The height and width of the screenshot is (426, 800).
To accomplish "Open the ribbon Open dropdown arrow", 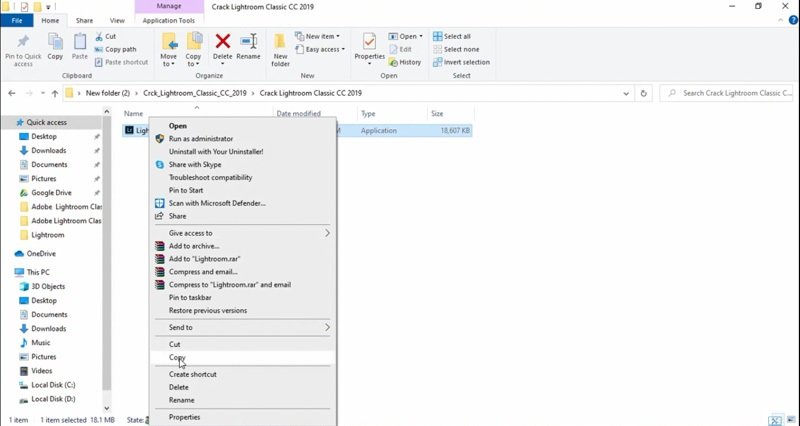I will (421, 36).
